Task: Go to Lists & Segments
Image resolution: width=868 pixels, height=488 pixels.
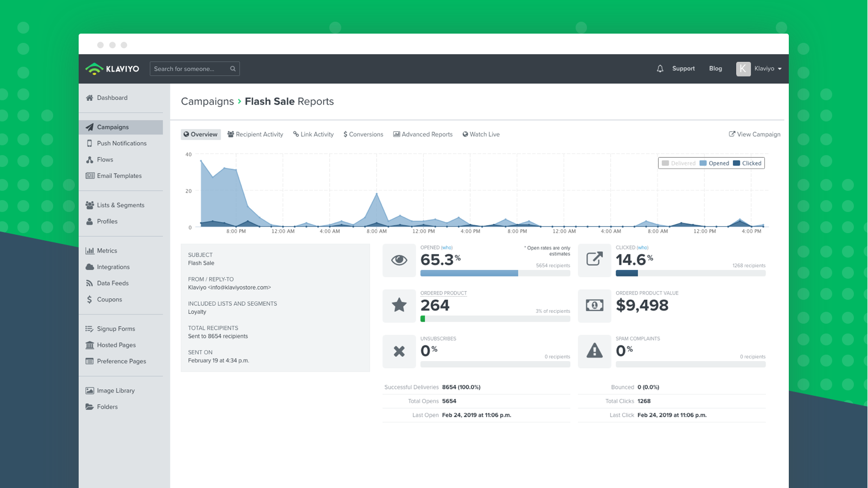Action: [x=120, y=205]
